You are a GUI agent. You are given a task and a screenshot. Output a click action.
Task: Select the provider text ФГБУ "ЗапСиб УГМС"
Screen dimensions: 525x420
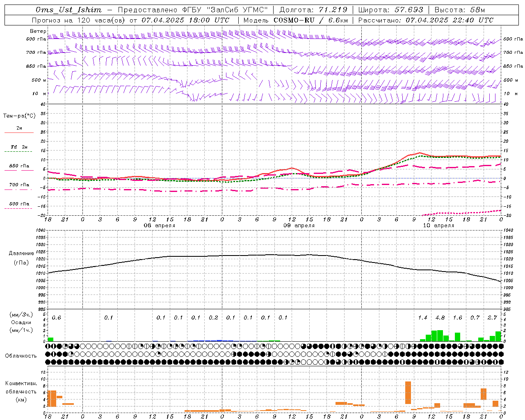224,10
